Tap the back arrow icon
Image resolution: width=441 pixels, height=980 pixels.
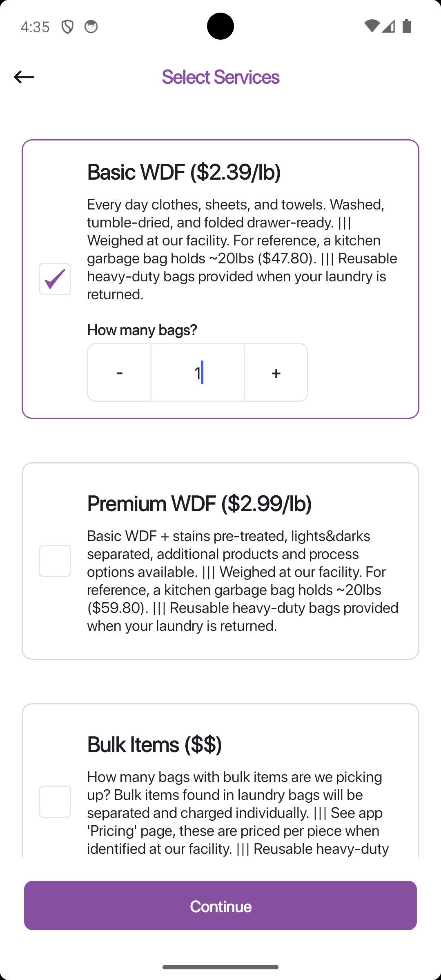point(24,77)
